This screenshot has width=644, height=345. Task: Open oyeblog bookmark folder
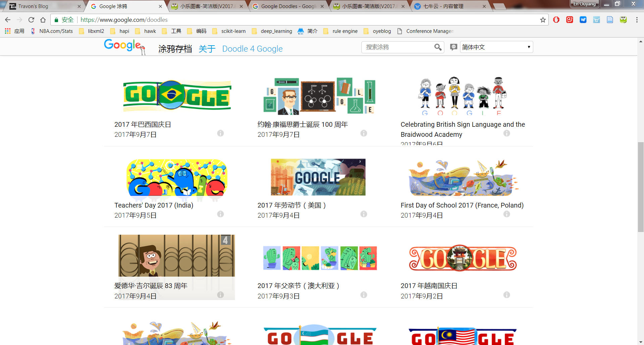pyautogui.click(x=378, y=31)
